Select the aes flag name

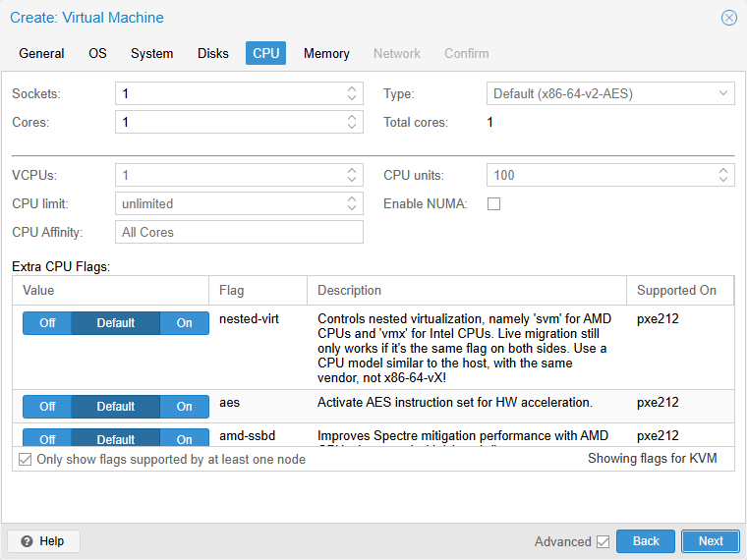click(x=229, y=403)
